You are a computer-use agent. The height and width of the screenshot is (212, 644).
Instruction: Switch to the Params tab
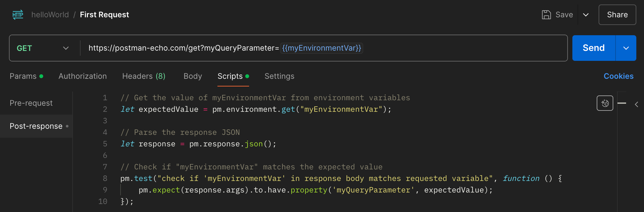(x=26, y=76)
